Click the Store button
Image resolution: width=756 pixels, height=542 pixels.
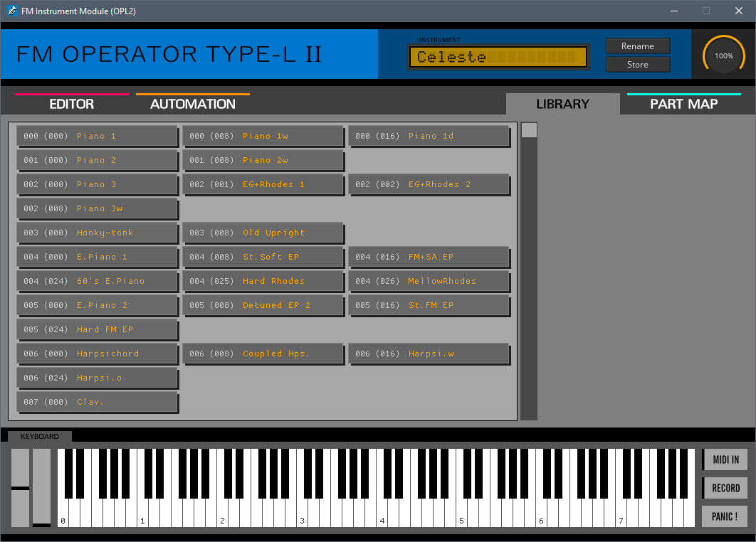[638, 65]
